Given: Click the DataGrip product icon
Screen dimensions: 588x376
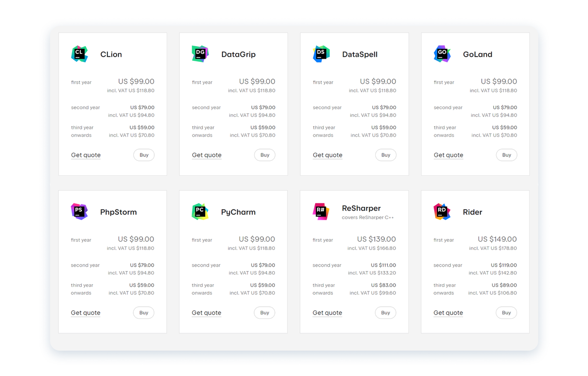Looking at the screenshot, I should pyautogui.click(x=200, y=54).
